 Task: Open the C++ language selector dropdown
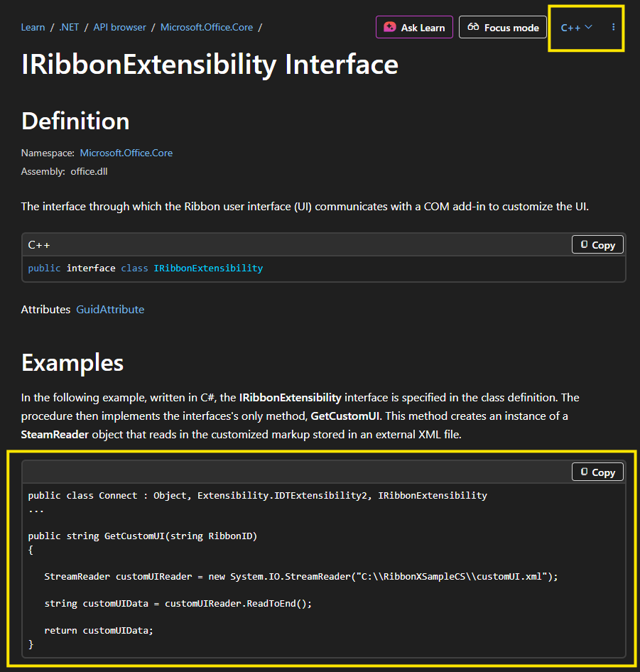point(576,28)
